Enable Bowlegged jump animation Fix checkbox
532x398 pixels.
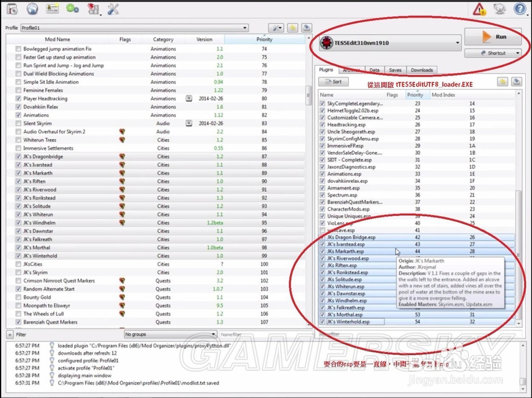coord(18,49)
